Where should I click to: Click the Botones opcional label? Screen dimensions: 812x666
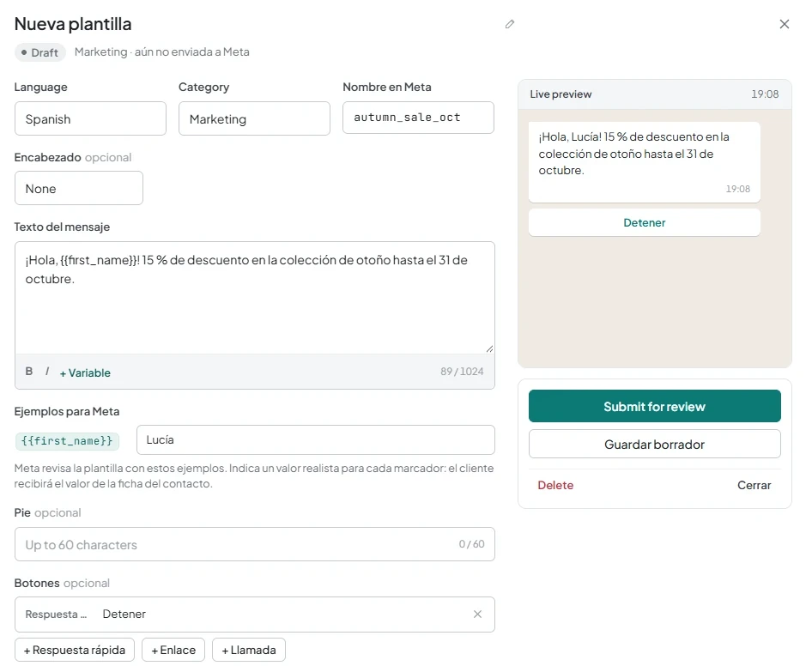pos(62,583)
